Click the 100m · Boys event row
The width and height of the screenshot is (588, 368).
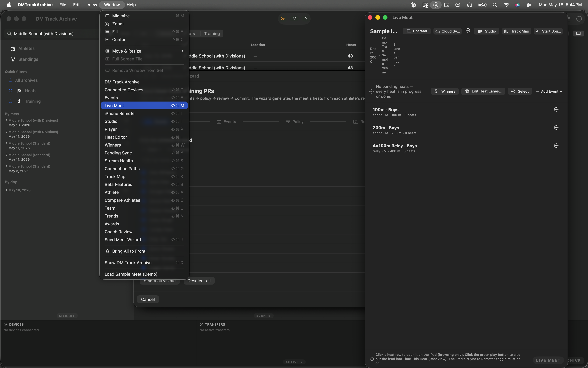pyautogui.click(x=466, y=112)
